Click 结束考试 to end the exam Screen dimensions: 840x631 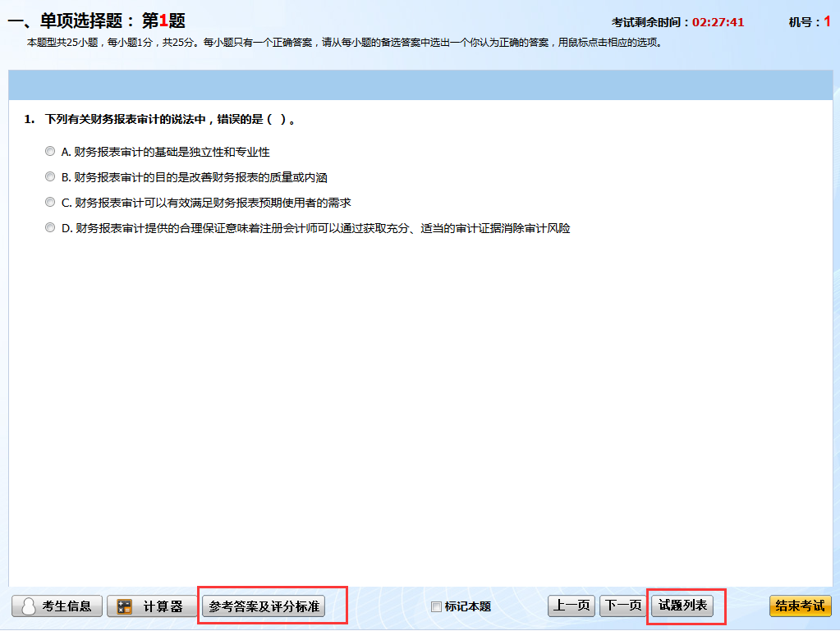(x=800, y=606)
